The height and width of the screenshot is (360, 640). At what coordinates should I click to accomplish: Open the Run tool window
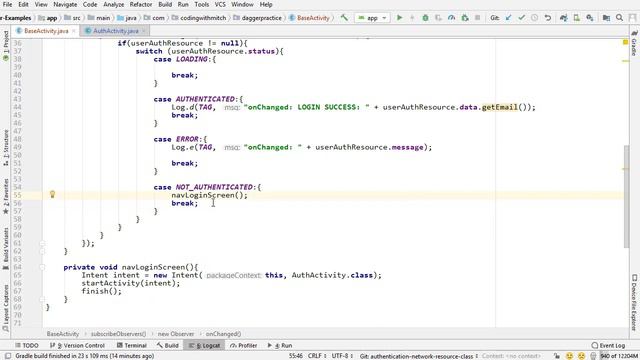tap(280, 345)
